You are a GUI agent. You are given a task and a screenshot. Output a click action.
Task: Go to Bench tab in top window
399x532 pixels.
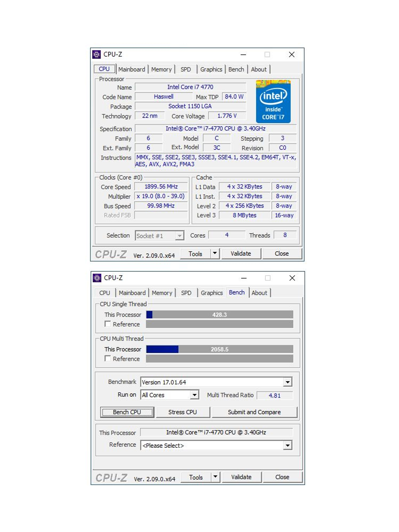click(236, 69)
